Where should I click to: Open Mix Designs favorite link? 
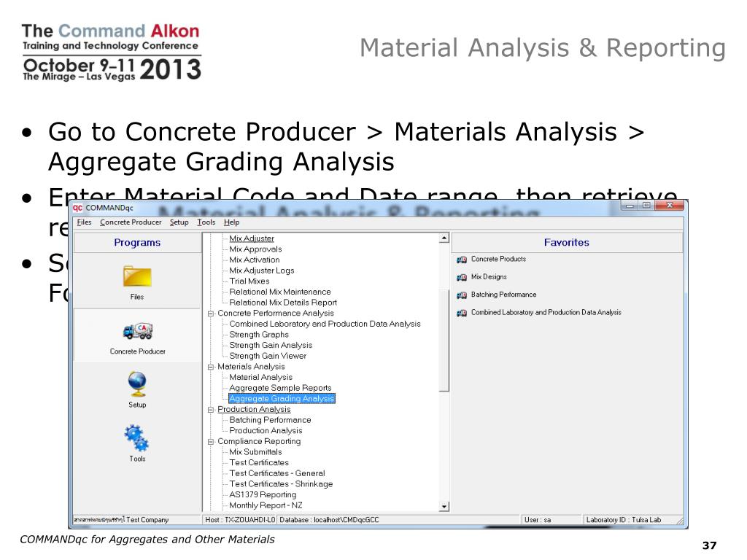pos(489,276)
